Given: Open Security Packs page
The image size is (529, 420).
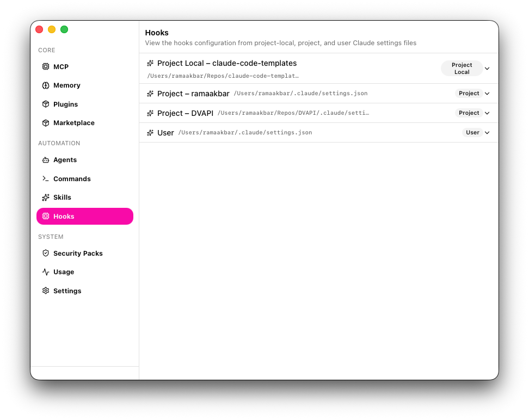Looking at the screenshot, I should 85,253.
